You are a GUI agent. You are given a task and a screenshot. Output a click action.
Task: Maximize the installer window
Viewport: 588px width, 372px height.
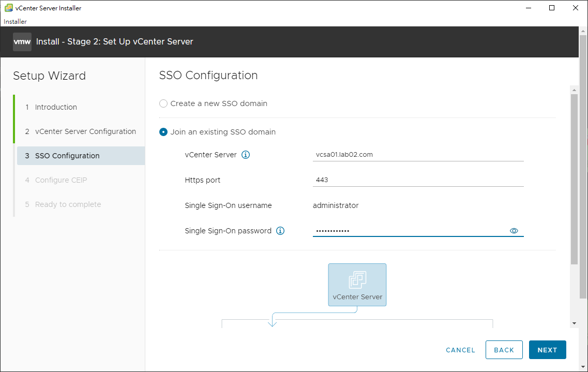552,8
